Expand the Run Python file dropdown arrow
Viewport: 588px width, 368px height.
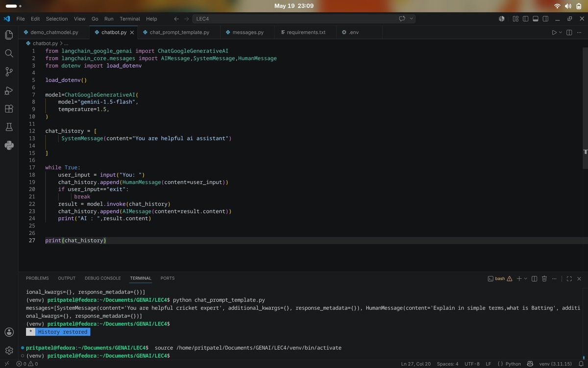click(x=561, y=32)
